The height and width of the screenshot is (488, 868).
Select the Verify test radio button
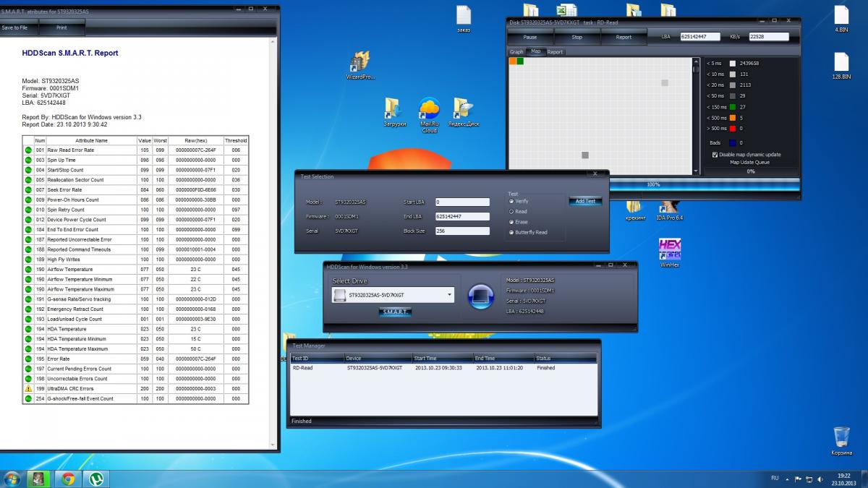(x=511, y=201)
